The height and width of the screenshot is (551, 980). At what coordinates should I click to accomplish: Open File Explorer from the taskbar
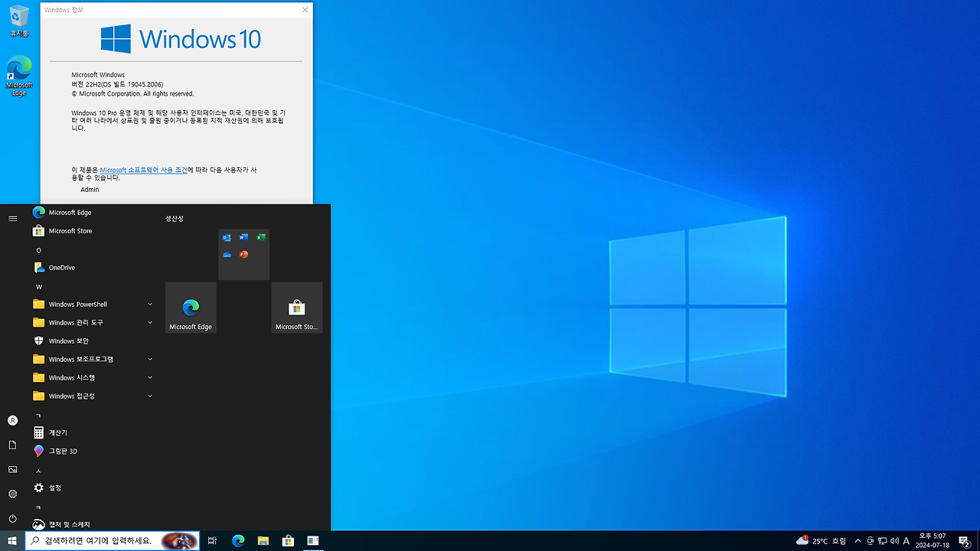[x=263, y=541]
